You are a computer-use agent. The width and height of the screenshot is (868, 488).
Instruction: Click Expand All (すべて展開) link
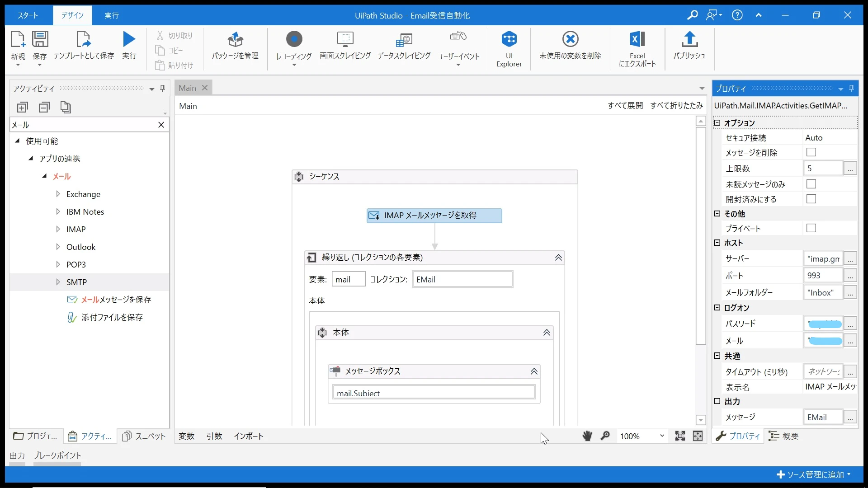point(625,105)
